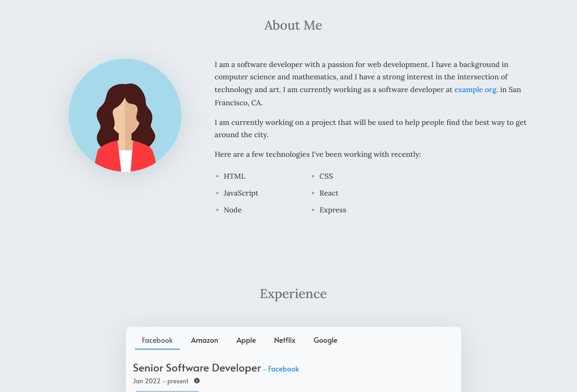Click the triangle bullet icon next to React
577x392 pixels.
tap(313, 193)
